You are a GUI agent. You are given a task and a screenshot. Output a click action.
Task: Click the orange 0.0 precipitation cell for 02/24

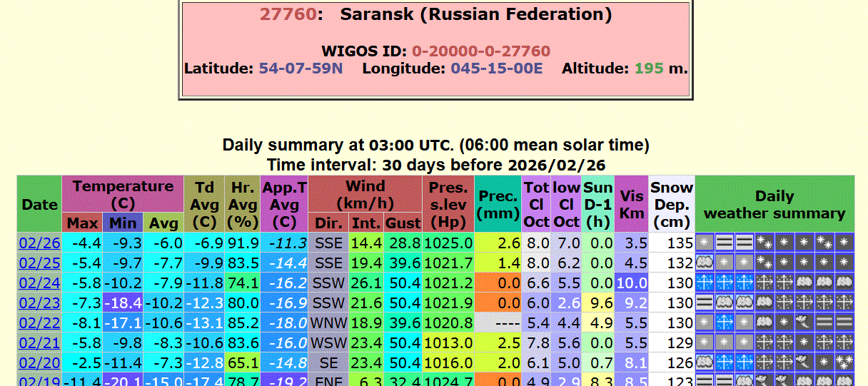pyautogui.click(x=498, y=283)
